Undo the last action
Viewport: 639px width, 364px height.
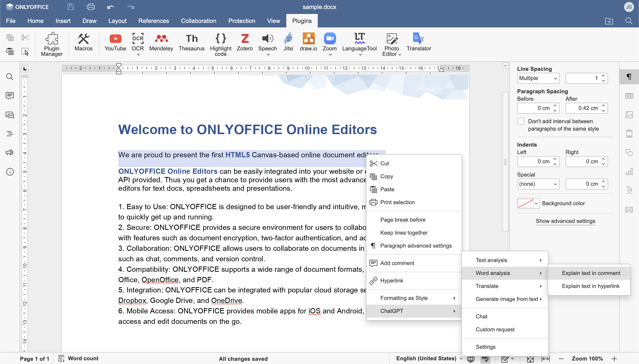click(x=111, y=7)
